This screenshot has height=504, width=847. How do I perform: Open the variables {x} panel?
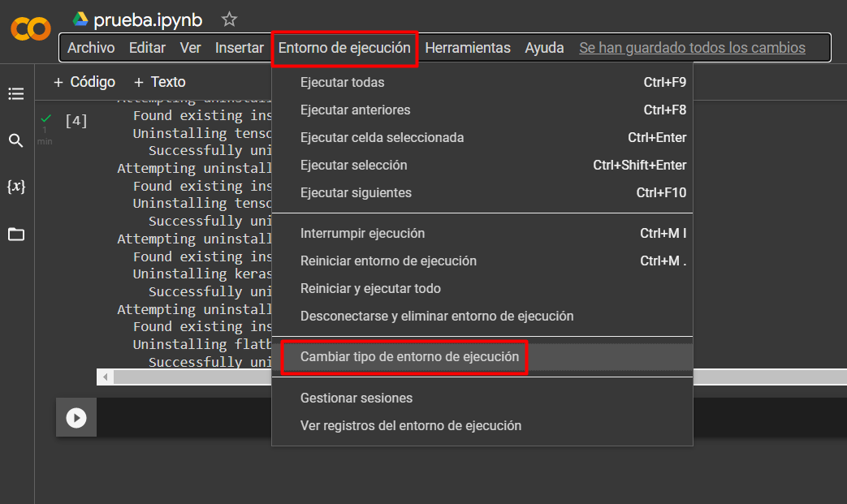pos(16,187)
